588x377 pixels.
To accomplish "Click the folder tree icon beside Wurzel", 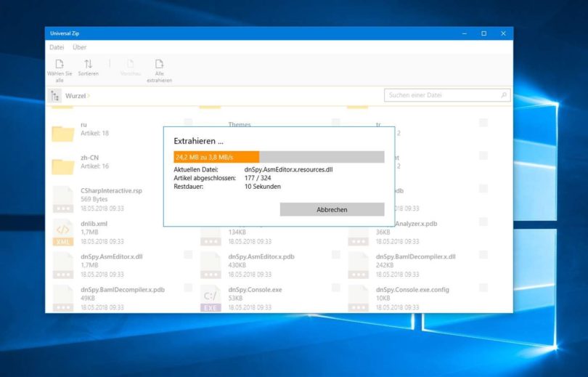I will pos(54,96).
